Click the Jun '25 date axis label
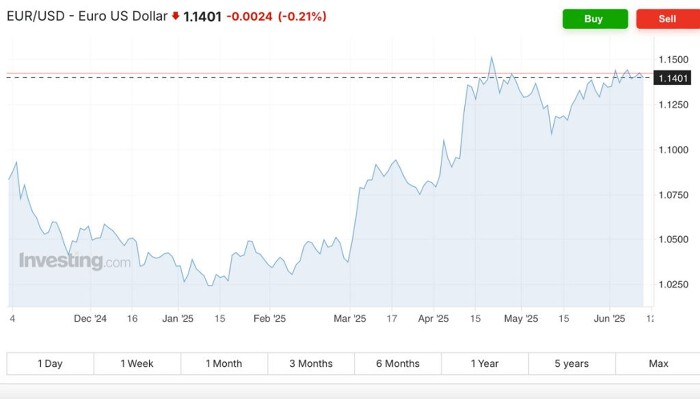 coord(609,319)
